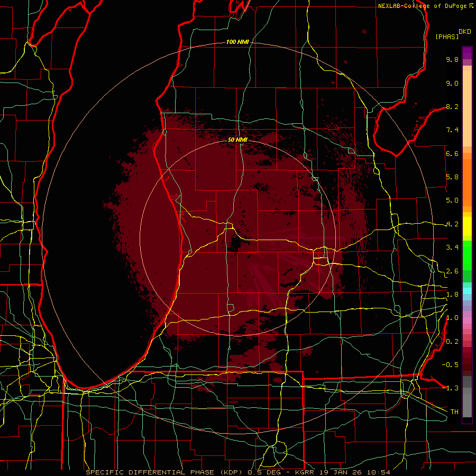Click the 8.2 scale value
The height and width of the screenshot is (476, 476).
click(x=452, y=106)
